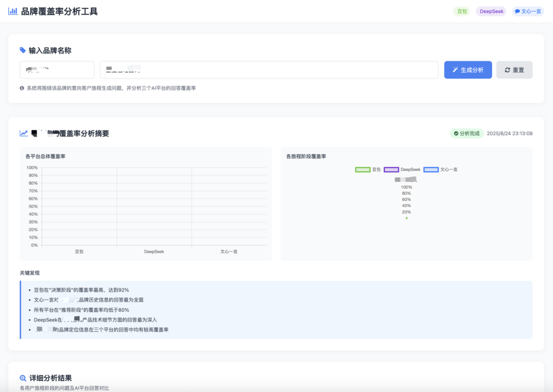Select the DeepSeek platform badge in header
This screenshot has width=553, height=392.
[491, 11]
